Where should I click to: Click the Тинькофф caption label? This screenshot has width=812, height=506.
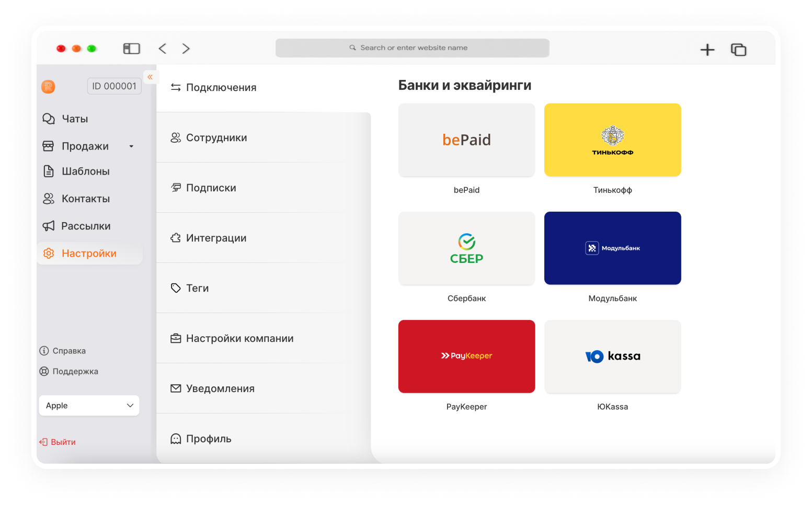(612, 190)
